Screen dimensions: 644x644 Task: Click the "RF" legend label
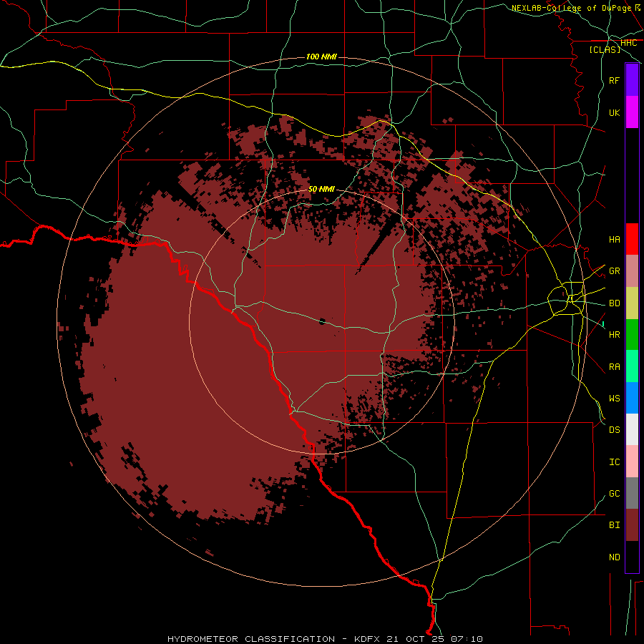pyautogui.click(x=615, y=80)
